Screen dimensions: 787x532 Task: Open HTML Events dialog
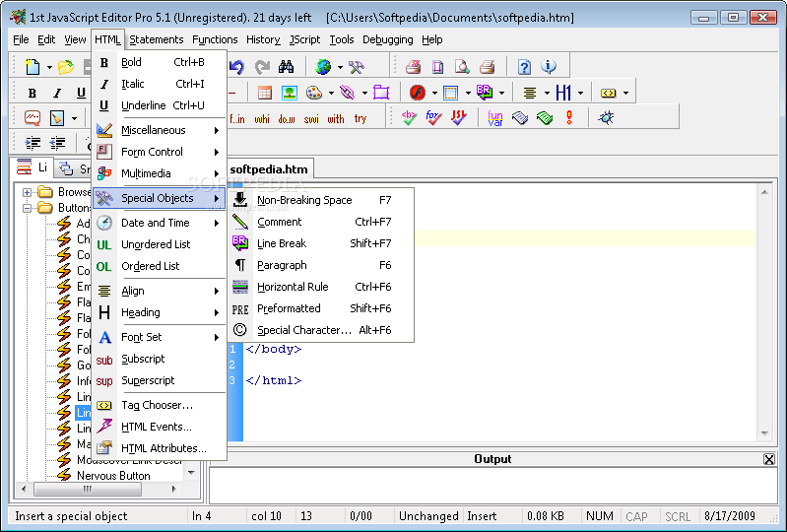tap(160, 427)
